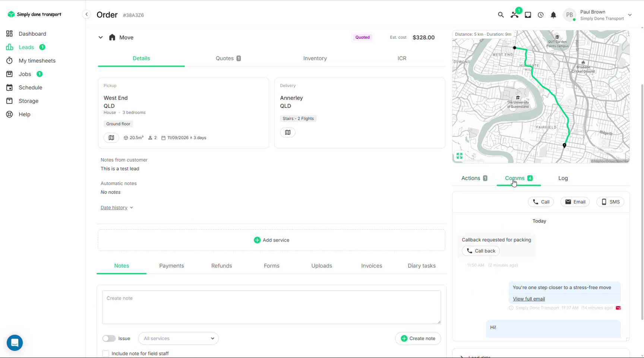Click the house icon beside Move

pyautogui.click(x=112, y=37)
